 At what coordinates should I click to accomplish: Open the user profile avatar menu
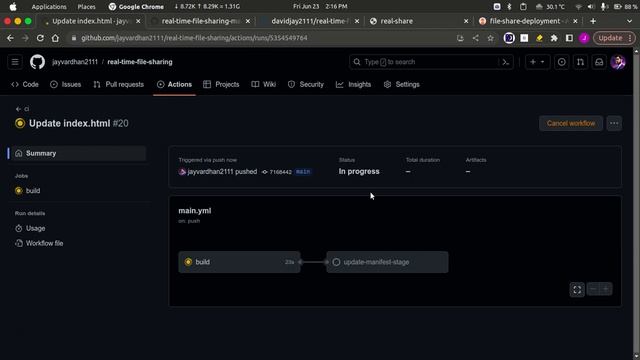[618, 62]
